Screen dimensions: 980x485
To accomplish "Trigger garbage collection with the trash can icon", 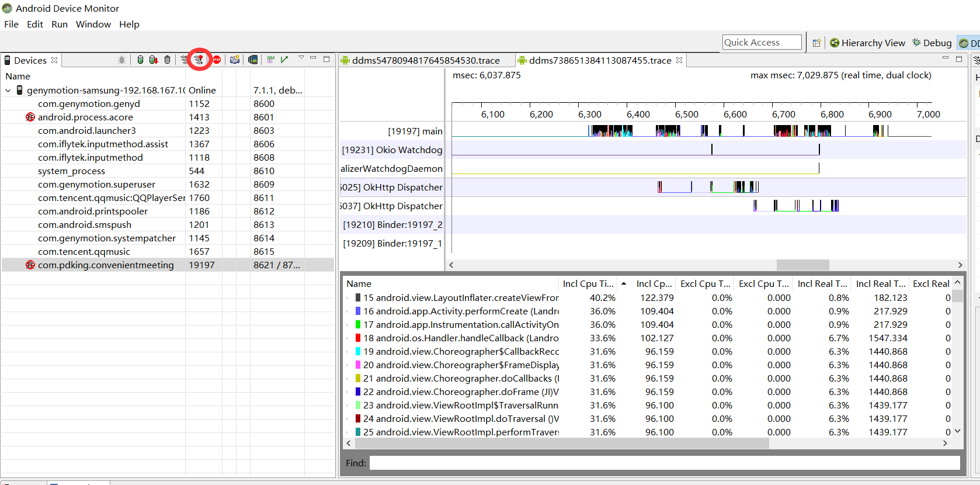I will click(168, 60).
